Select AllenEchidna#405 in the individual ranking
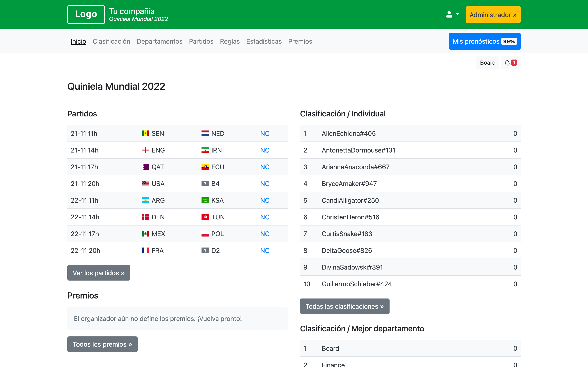The image size is (588, 367). click(x=349, y=133)
